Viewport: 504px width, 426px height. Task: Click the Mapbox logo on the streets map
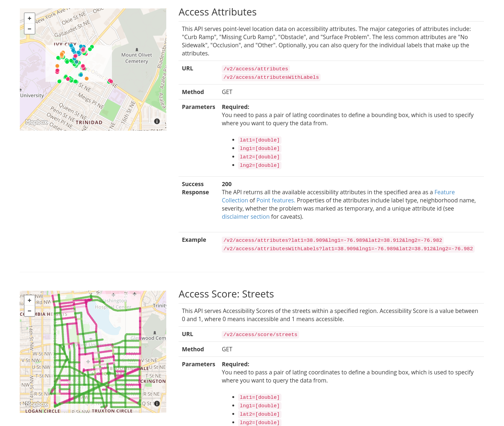pos(37,404)
